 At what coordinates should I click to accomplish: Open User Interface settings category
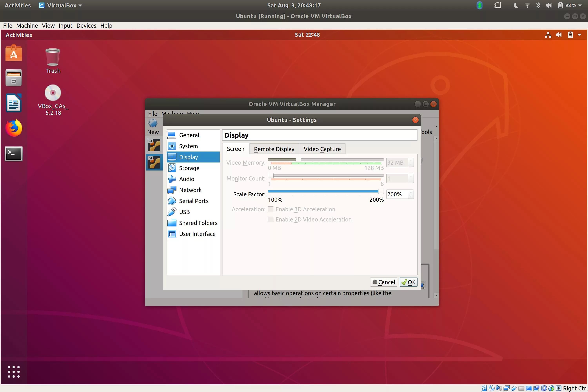pyautogui.click(x=193, y=234)
